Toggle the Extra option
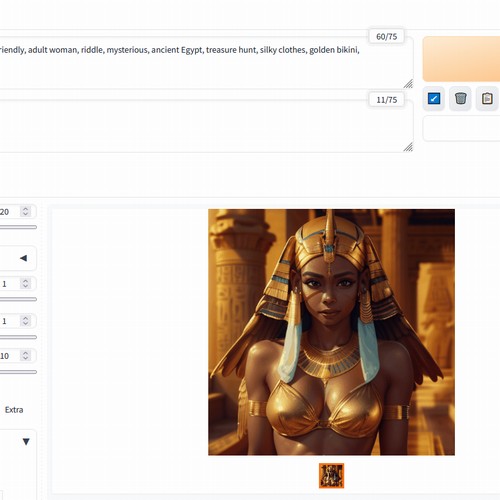This screenshot has height=500, width=500. [14, 410]
